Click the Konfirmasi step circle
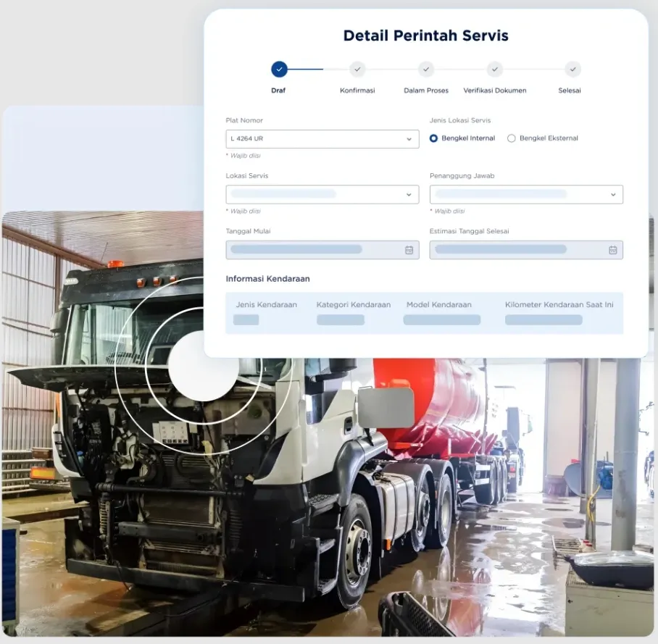658x644 pixels. 357,70
